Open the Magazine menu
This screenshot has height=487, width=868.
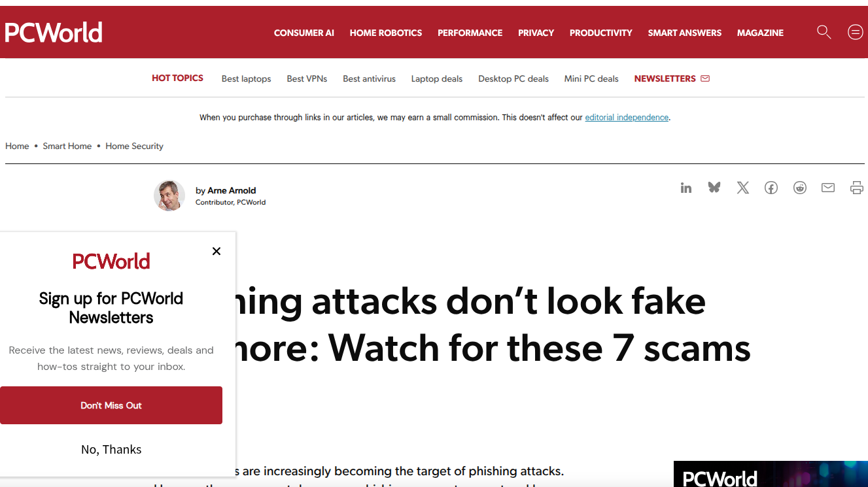(x=760, y=33)
